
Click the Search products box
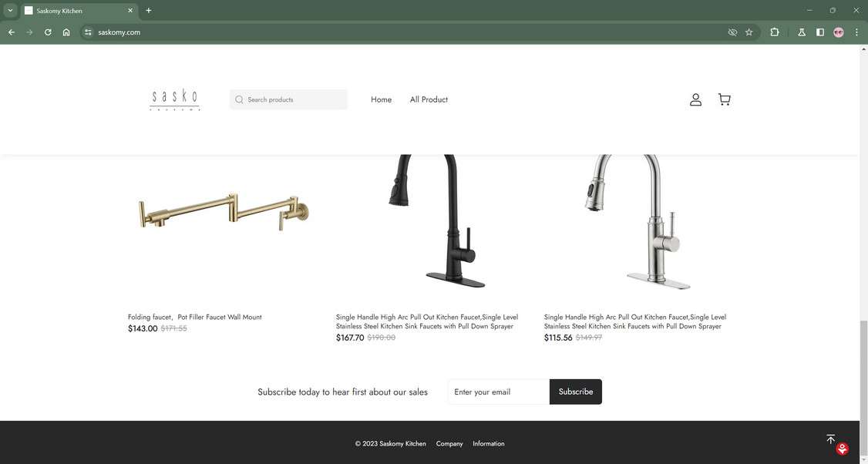click(x=288, y=99)
